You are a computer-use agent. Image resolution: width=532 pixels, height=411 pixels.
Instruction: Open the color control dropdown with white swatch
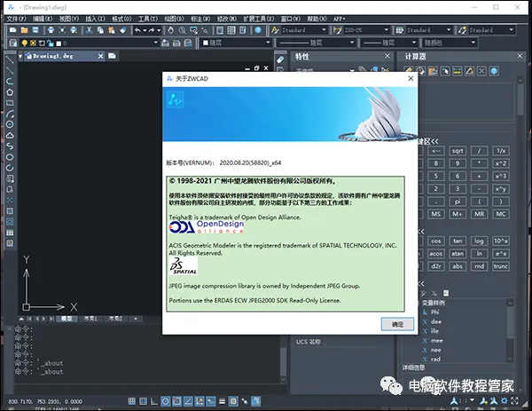(236, 43)
